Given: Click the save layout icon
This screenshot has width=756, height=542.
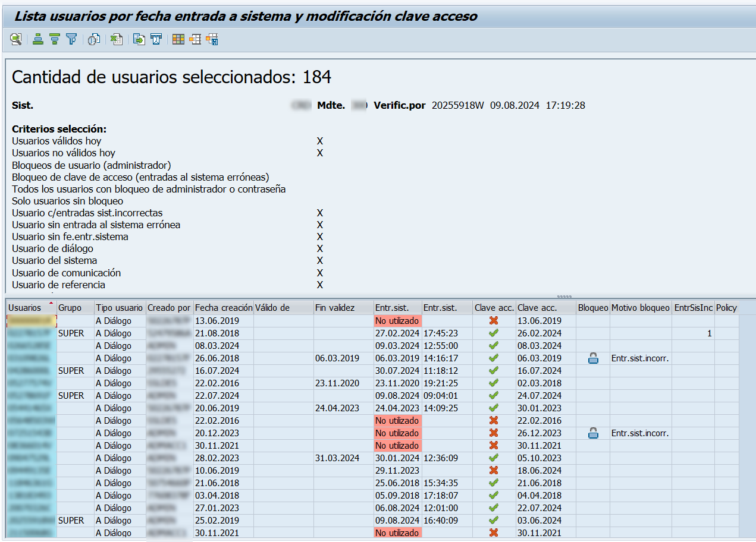Looking at the screenshot, I should click(x=212, y=40).
